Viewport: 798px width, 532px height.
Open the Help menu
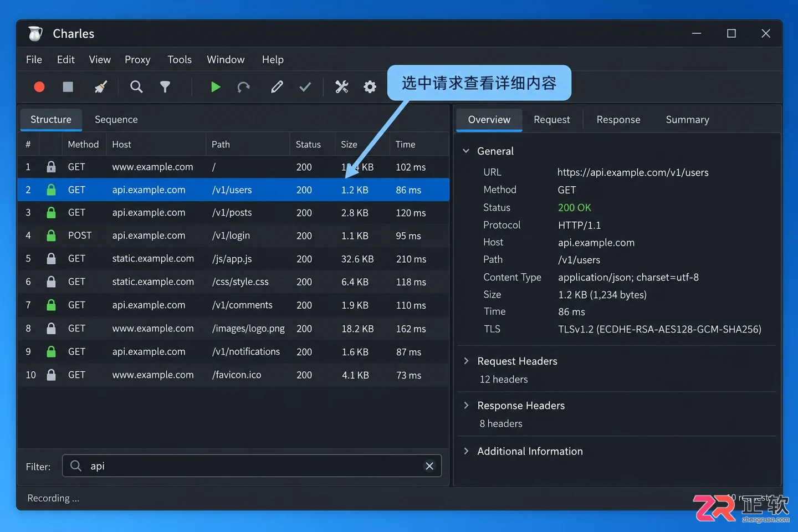coord(273,59)
